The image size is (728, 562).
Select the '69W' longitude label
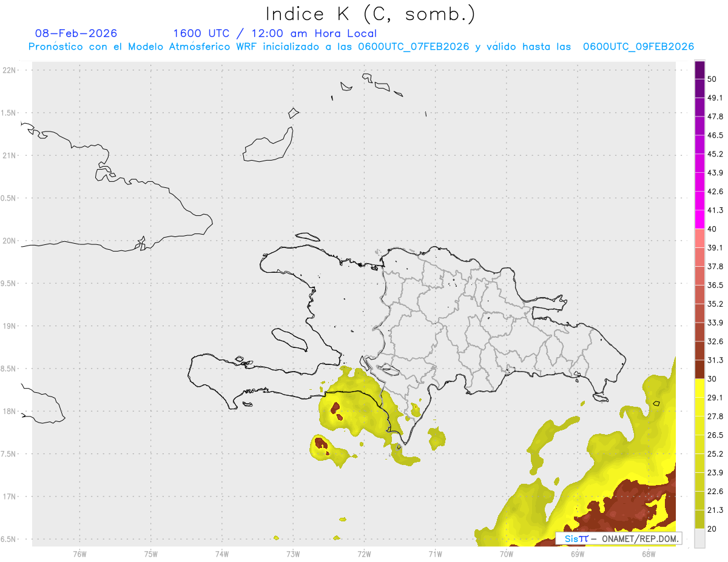(578, 554)
